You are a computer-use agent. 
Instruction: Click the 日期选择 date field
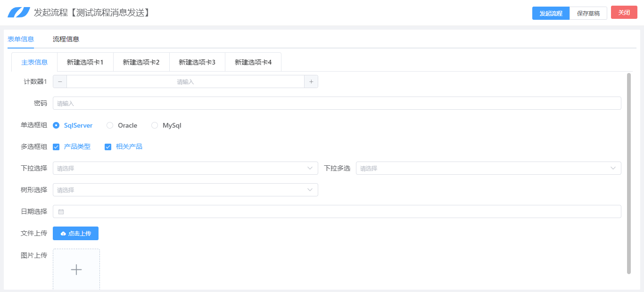tap(337, 211)
